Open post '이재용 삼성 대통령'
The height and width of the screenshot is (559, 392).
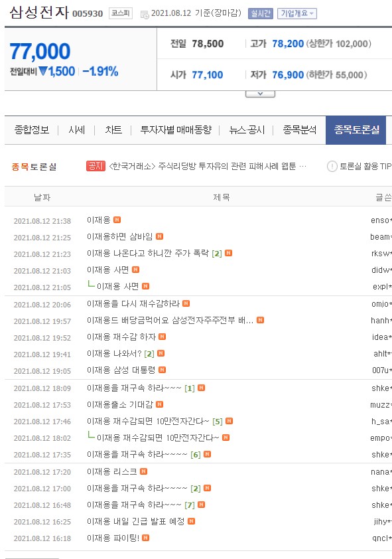[x=121, y=370]
